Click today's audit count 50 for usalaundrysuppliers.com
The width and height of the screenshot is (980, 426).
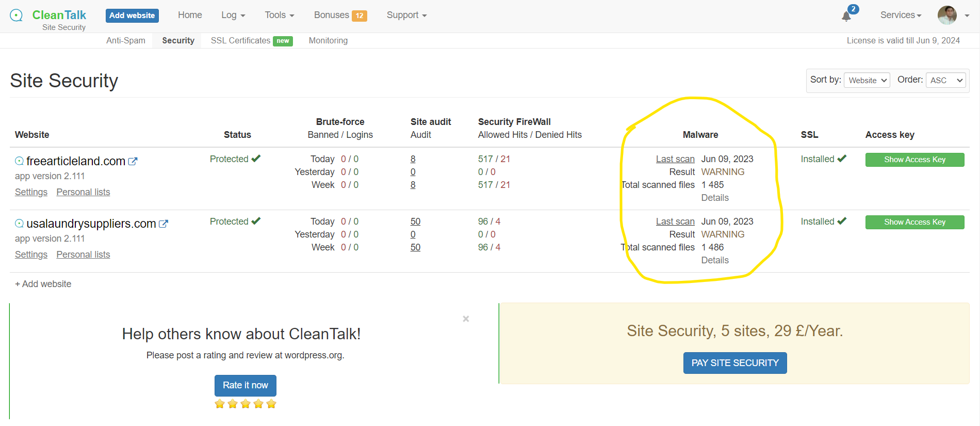tap(416, 222)
